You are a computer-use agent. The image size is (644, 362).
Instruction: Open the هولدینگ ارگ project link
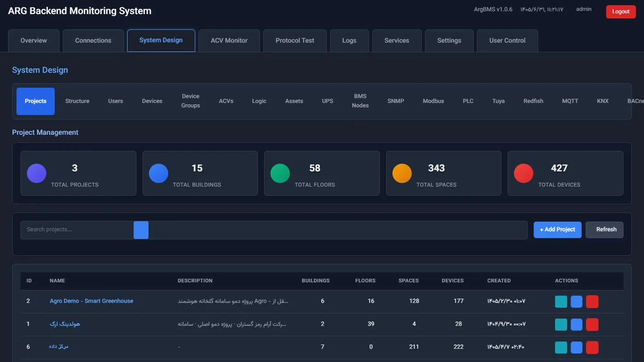coord(65,324)
